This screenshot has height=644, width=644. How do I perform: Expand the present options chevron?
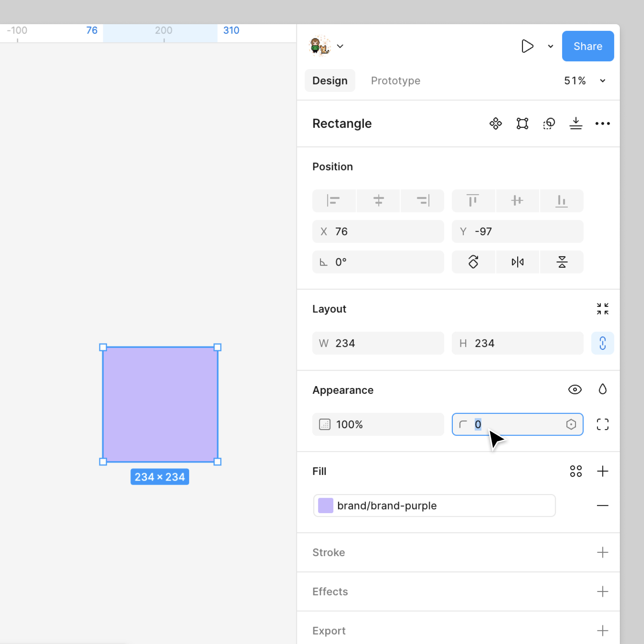tap(550, 46)
